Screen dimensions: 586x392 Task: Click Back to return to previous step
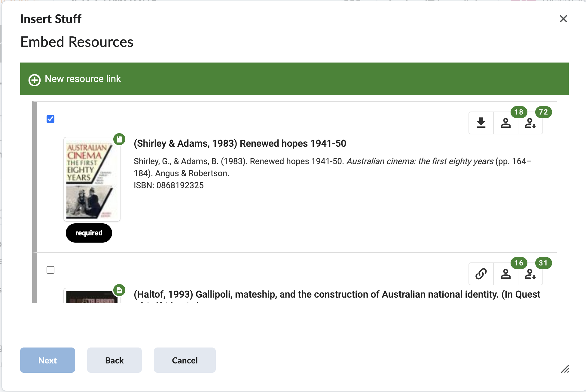114,360
